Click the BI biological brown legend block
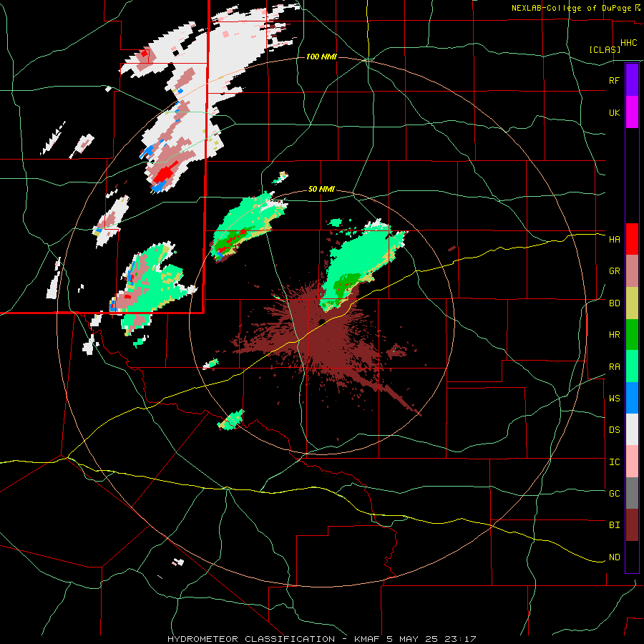Image resolution: width=644 pixels, height=644 pixels. pos(632,525)
